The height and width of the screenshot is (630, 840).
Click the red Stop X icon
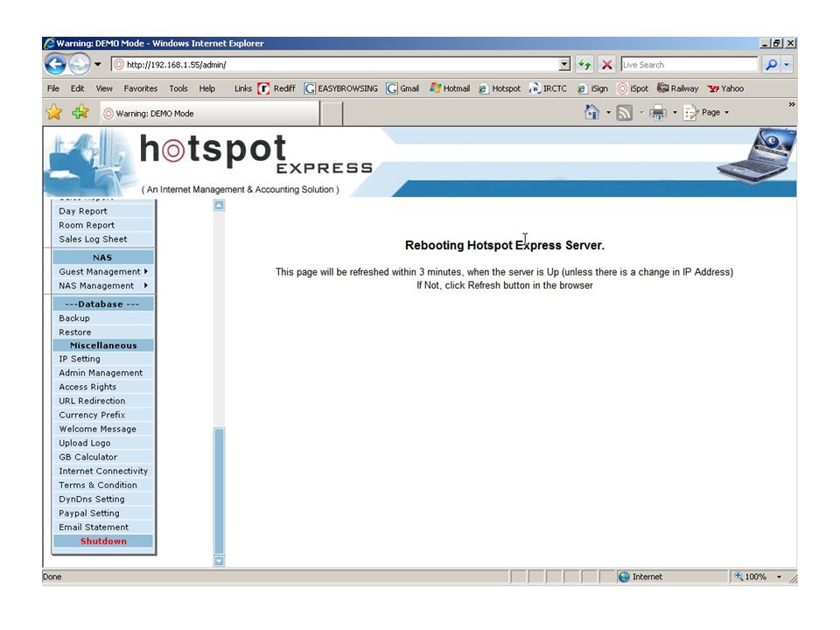(x=607, y=65)
